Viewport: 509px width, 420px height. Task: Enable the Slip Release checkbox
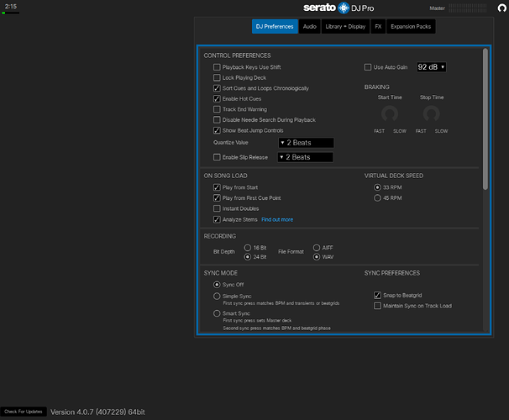pos(217,157)
